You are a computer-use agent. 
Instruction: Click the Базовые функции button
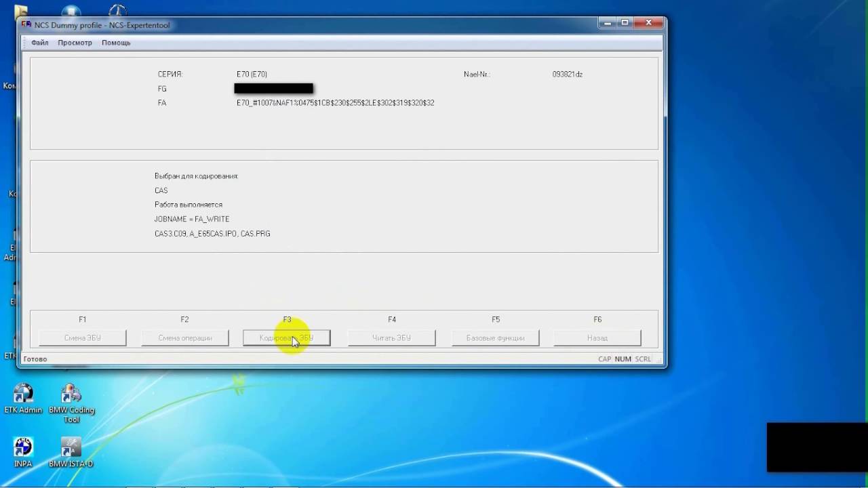pos(496,338)
